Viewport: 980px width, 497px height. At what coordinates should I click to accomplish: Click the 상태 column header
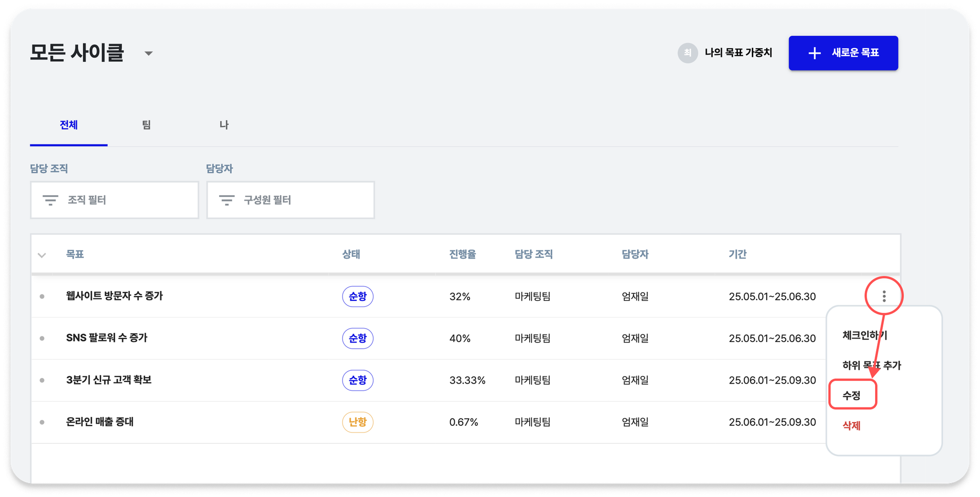pos(351,254)
